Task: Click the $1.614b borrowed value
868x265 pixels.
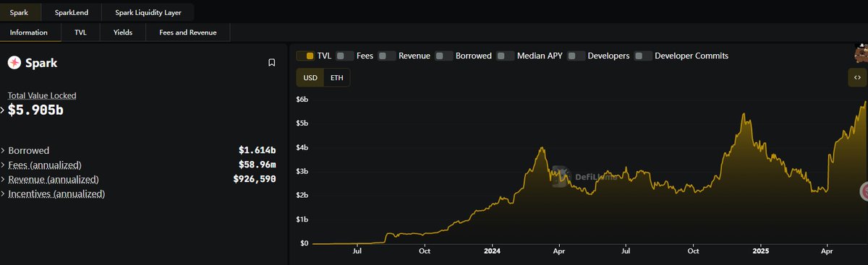Action: [x=257, y=151]
